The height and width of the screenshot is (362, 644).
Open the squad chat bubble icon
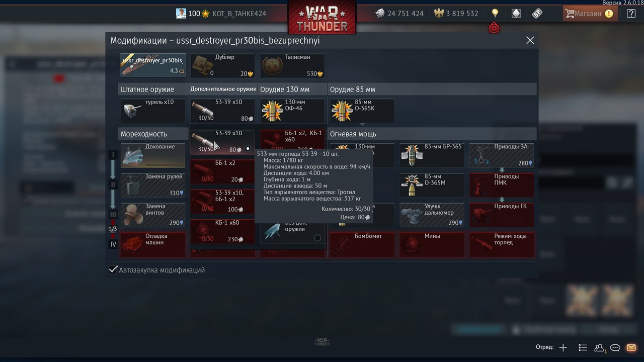click(x=615, y=347)
